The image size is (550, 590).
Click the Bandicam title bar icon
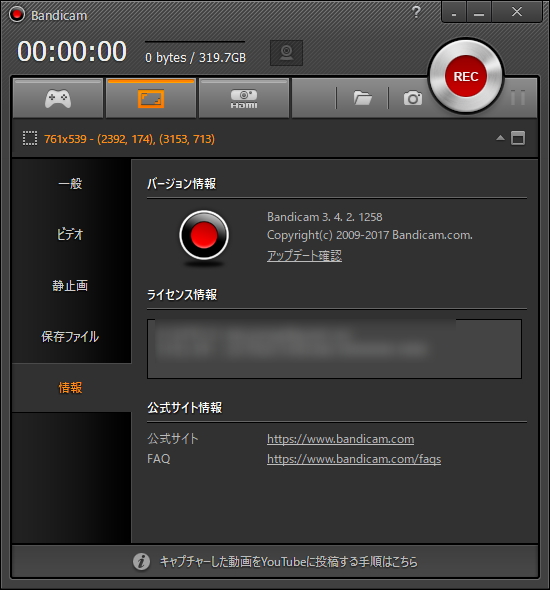[x=17, y=15]
